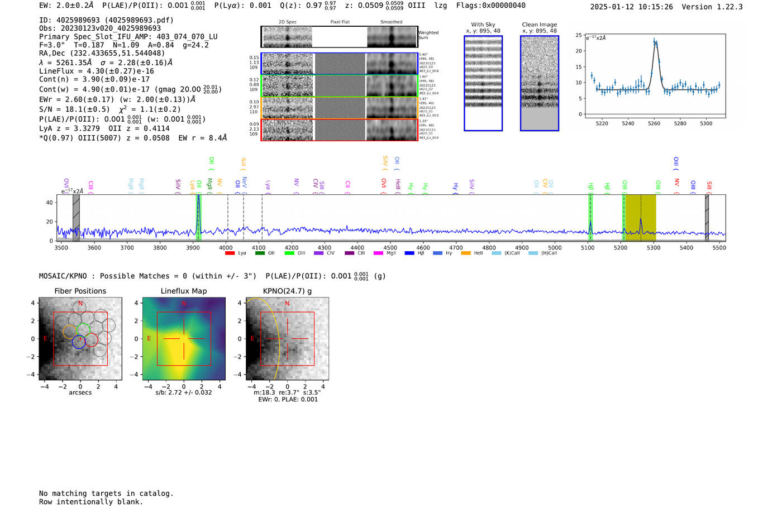782x532 pixels.
Task: Click the RA,Dec coordinates line
Action: [x=102, y=54]
